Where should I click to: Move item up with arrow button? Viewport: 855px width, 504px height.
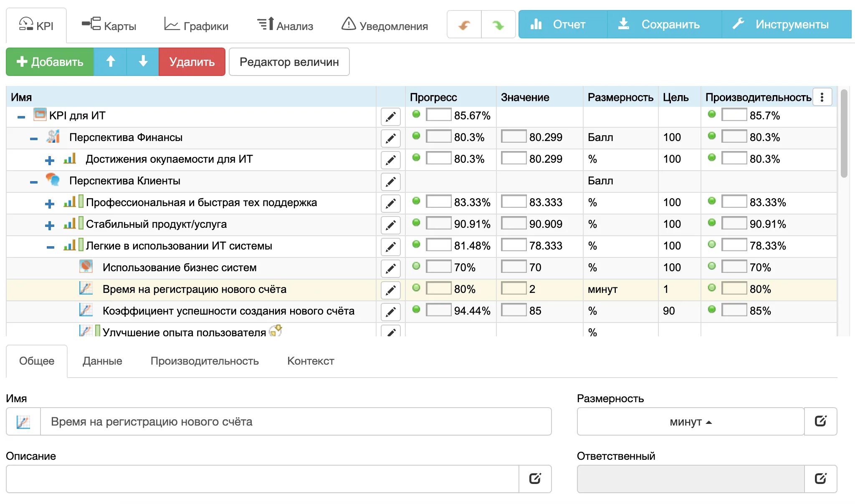pos(110,62)
